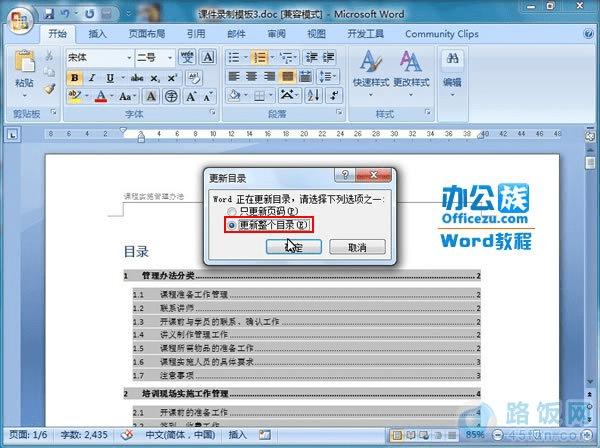
Task: Toggle Bold formatting
Action: (x=75, y=78)
